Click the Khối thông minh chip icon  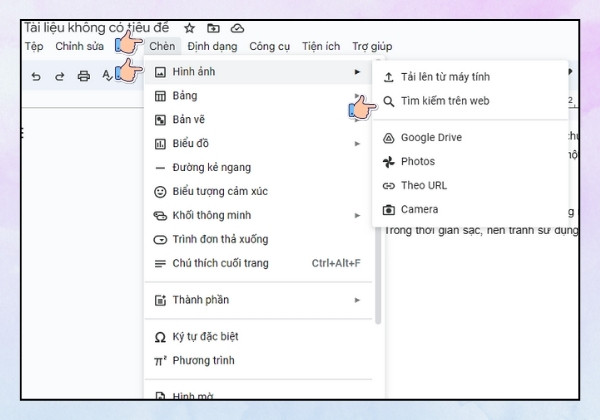160,216
